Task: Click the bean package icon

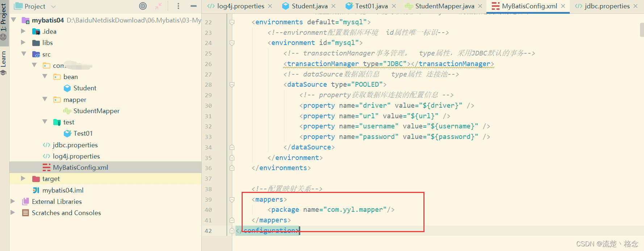Action: click(57, 77)
